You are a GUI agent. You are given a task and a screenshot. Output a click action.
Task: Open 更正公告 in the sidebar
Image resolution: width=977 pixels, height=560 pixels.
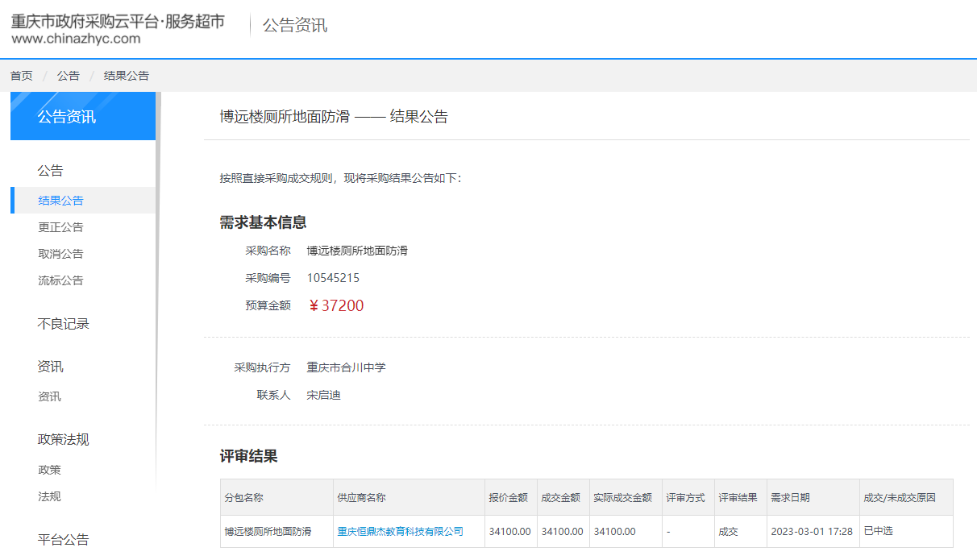[x=61, y=227]
